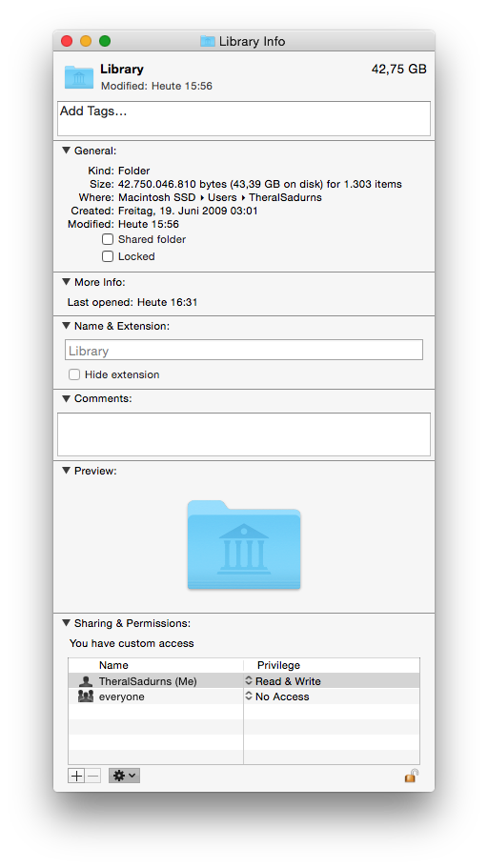Viewport: 488px width, 868px height.
Task: Toggle the Locked checkbox
Action: coord(108,256)
